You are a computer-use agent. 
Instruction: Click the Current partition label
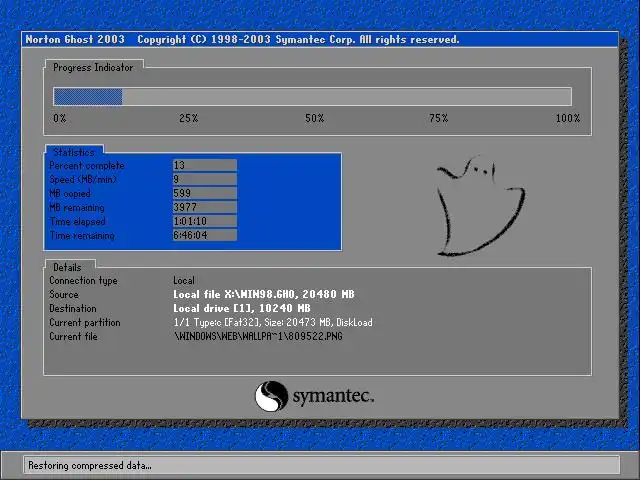point(85,322)
